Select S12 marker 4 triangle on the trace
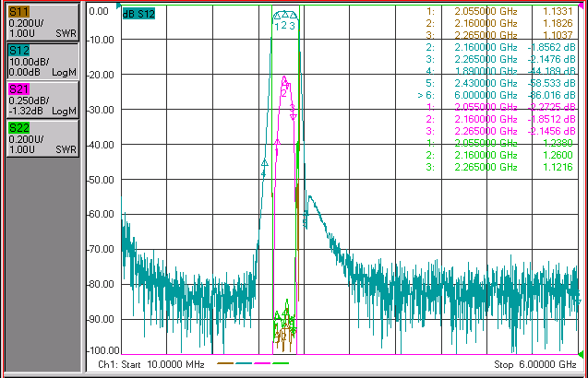Viewport: 588px width, 378px height. click(264, 163)
